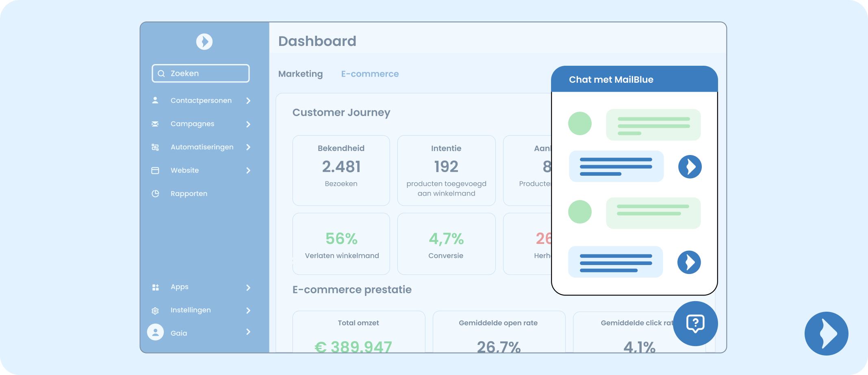Click the Instellingen gear icon
Viewport: 868px width, 375px height.
tap(155, 310)
